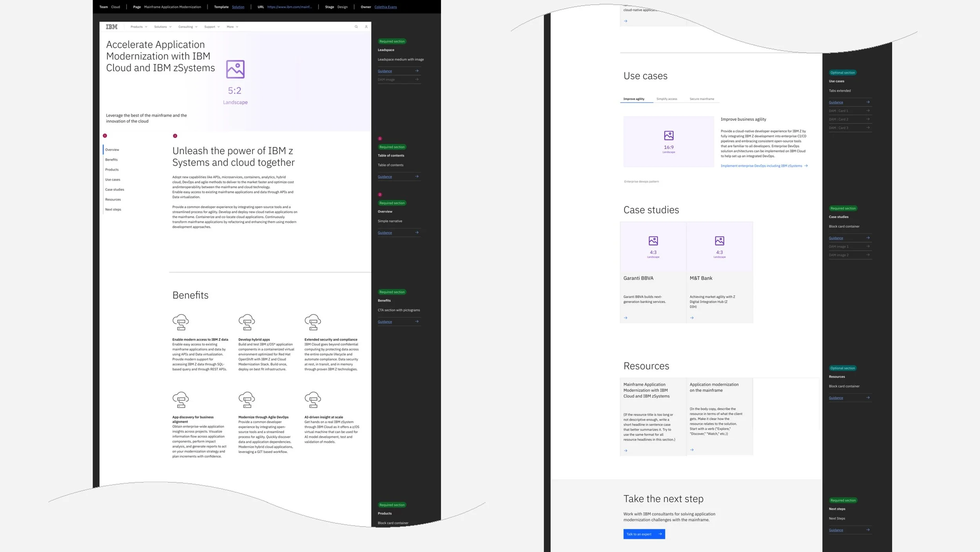The width and height of the screenshot is (980, 552).
Task: Open Guidance link under Use cases annotation
Action: [850, 102]
